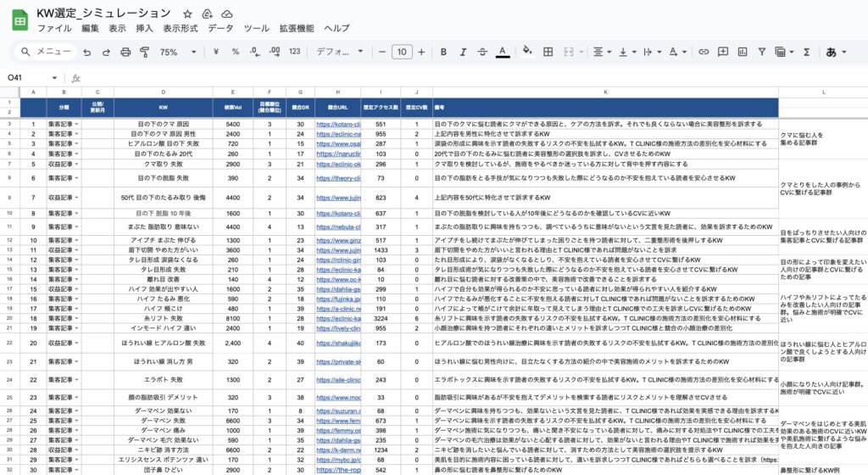The height and width of the screenshot is (475, 868).
Task: Open the データ menu
Action: point(220,28)
